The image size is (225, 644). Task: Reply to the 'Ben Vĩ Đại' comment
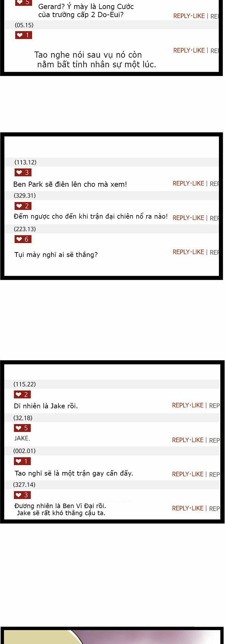(x=181, y=508)
